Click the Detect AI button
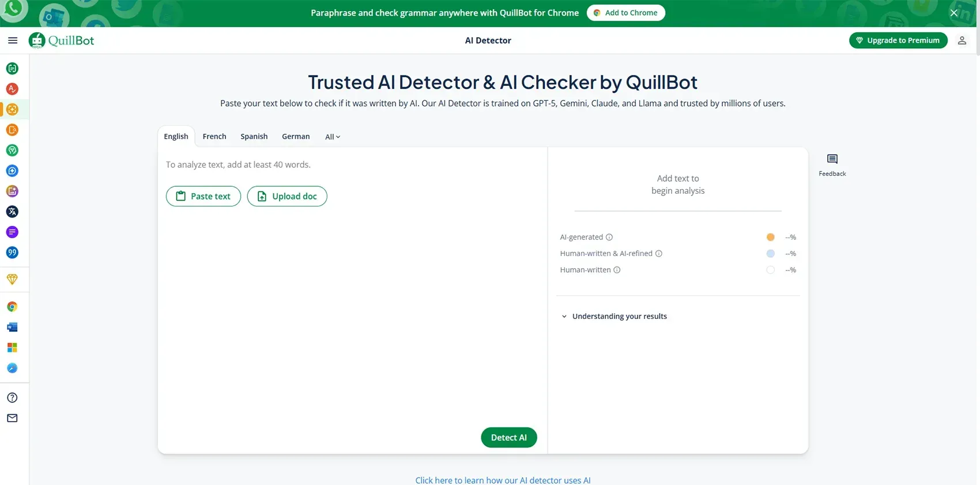This screenshot has height=485, width=980. click(x=509, y=438)
